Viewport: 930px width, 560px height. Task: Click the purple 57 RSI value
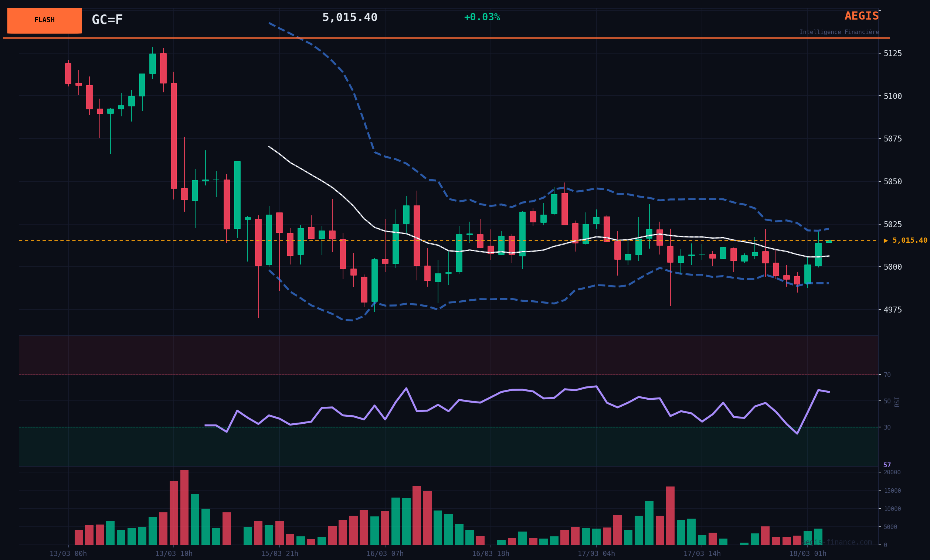click(x=887, y=465)
